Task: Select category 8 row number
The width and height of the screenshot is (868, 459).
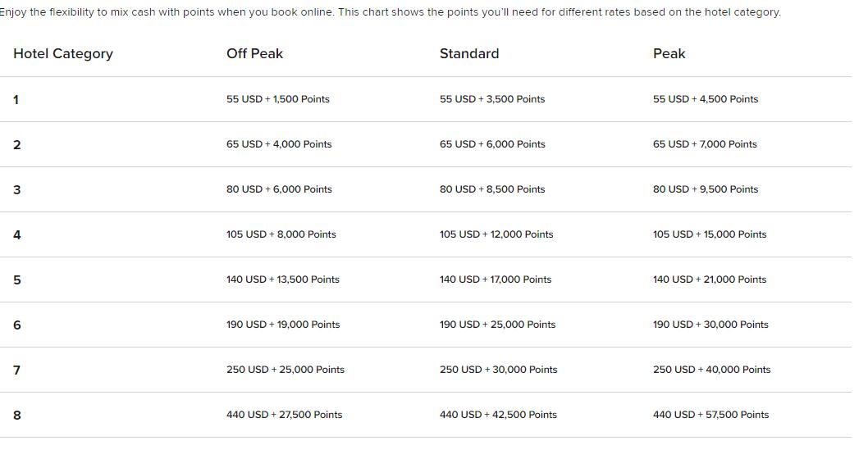Action: (17, 416)
